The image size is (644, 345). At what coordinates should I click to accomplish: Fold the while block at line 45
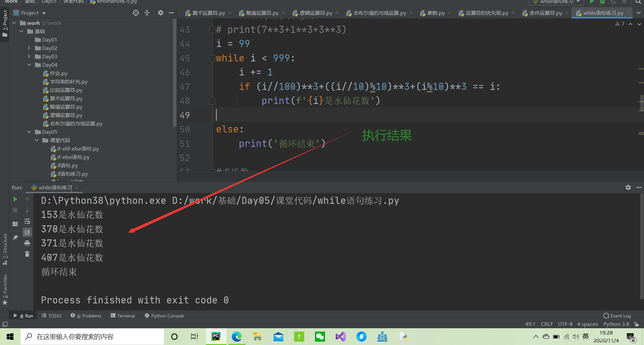(x=212, y=58)
